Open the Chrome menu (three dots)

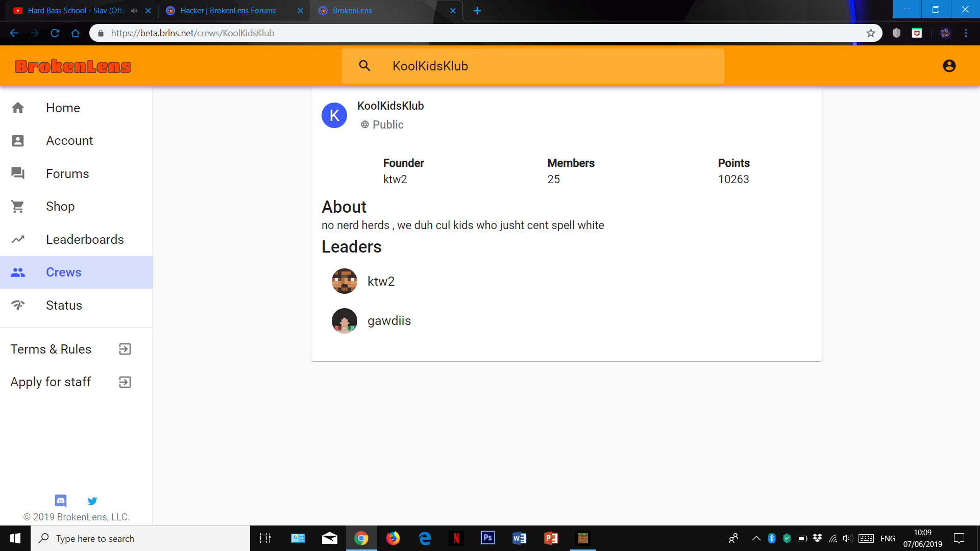click(966, 33)
